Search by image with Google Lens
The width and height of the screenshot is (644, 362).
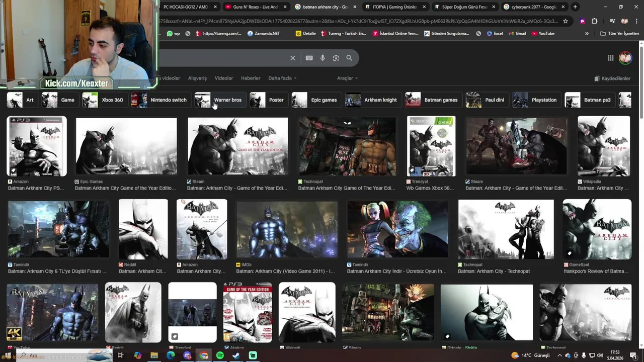point(336,58)
